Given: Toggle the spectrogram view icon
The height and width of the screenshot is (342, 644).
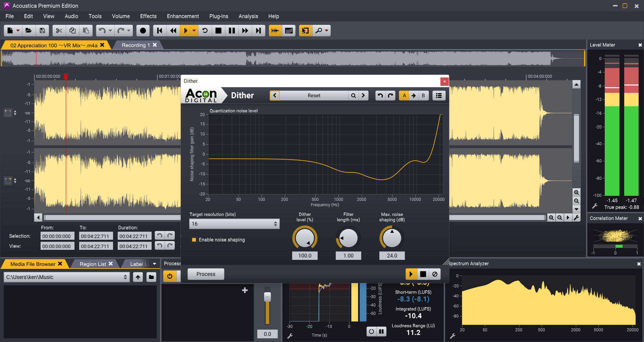Looking at the screenshot, I should [x=289, y=31].
